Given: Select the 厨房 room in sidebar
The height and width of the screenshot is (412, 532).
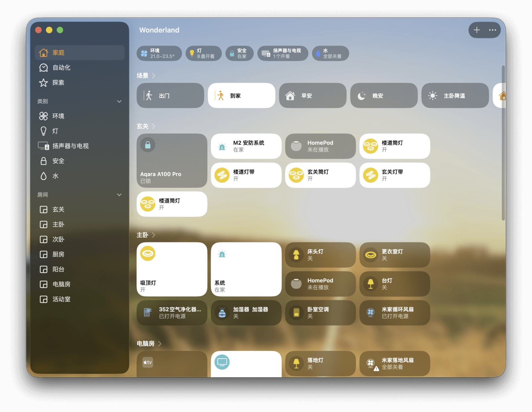Looking at the screenshot, I should [x=58, y=254].
